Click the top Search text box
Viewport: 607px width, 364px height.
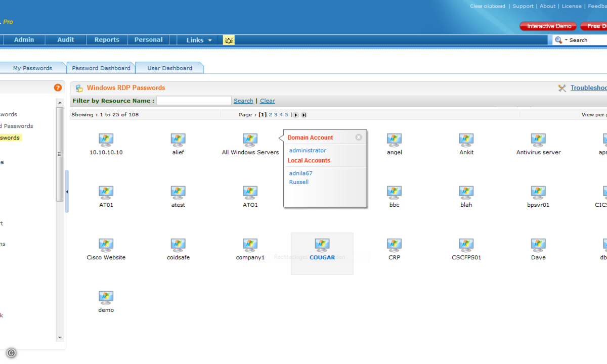(588, 40)
